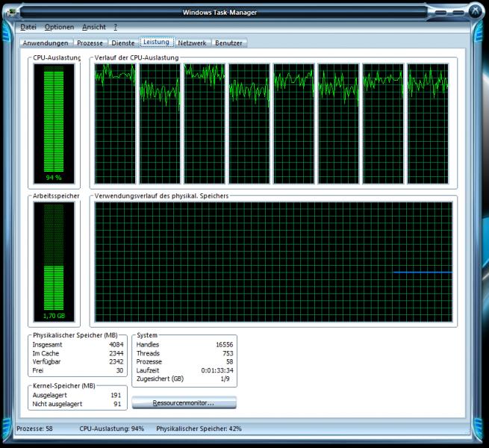
Task: Click the Prozesse value 58 in System
Action: pyautogui.click(x=230, y=362)
